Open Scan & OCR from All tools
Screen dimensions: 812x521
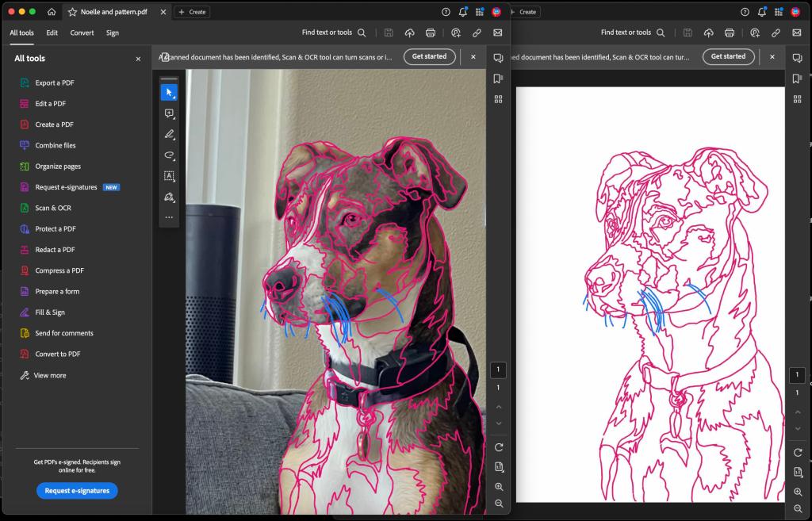click(x=52, y=208)
